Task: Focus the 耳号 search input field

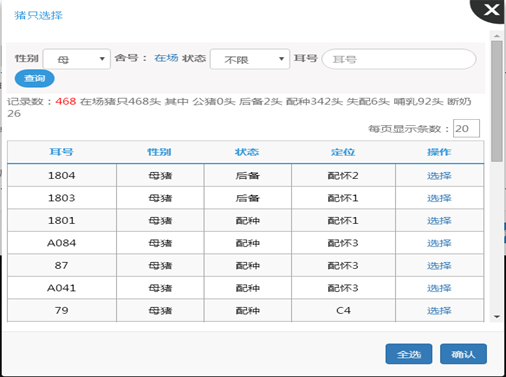Action: pos(399,59)
